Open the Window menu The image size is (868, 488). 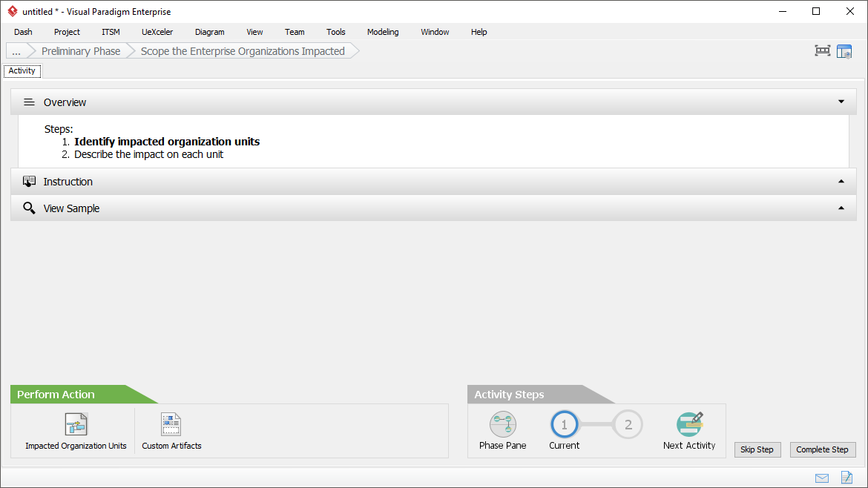(435, 32)
